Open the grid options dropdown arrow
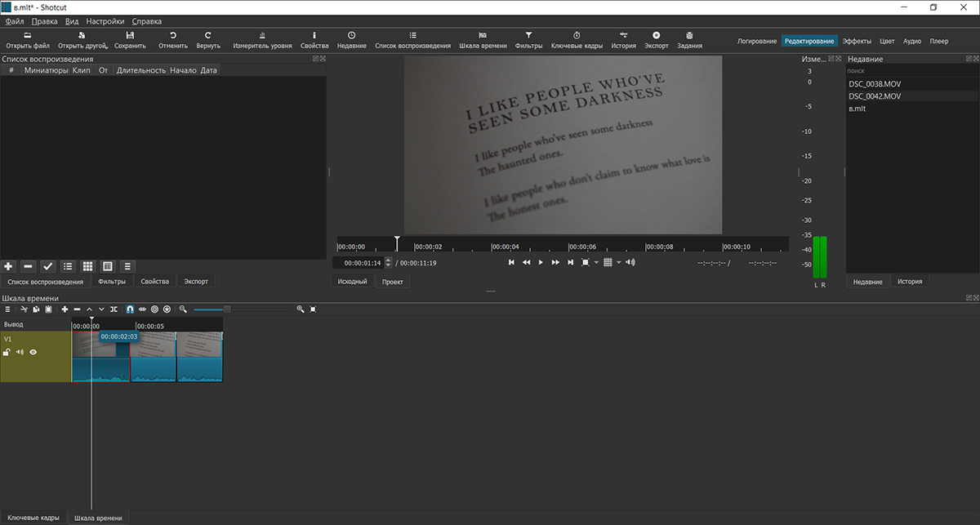The image size is (980, 525). pos(618,262)
